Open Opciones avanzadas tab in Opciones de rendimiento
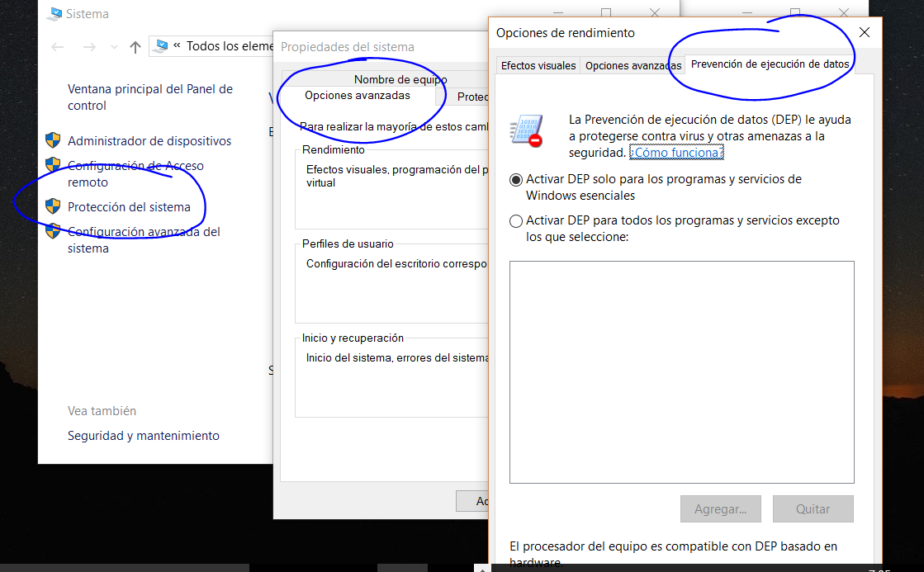 (x=633, y=65)
